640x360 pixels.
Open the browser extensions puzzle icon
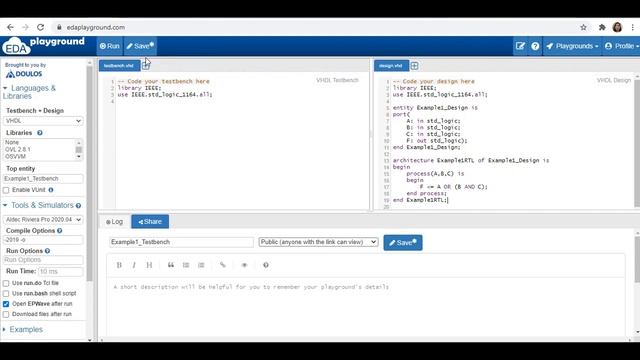click(x=602, y=27)
